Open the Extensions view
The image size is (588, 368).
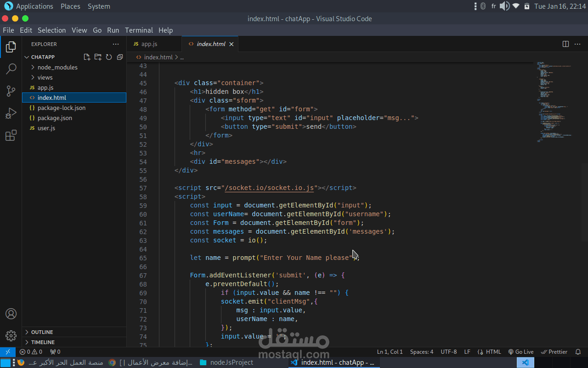tap(11, 135)
